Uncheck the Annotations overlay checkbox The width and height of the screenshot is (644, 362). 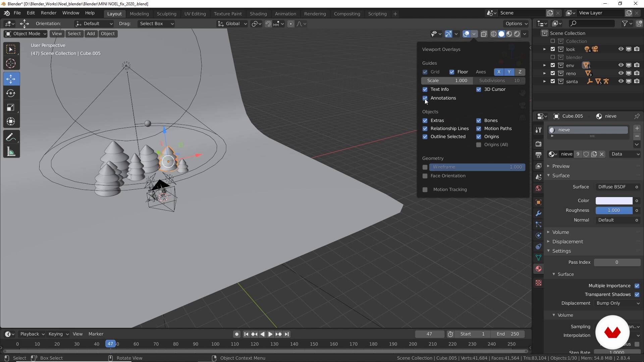pyautogui.click(x=425, y=98)
